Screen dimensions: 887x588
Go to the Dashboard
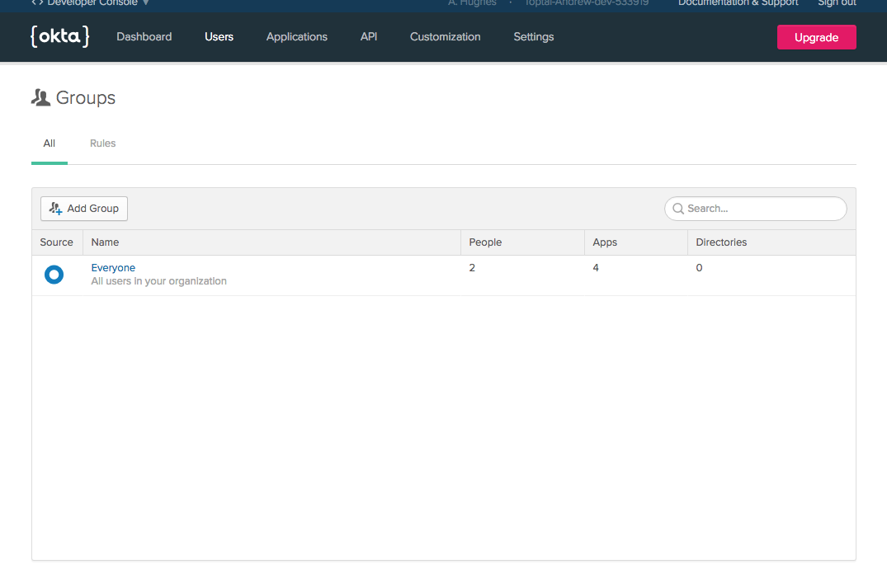click(x=144, y=36)
